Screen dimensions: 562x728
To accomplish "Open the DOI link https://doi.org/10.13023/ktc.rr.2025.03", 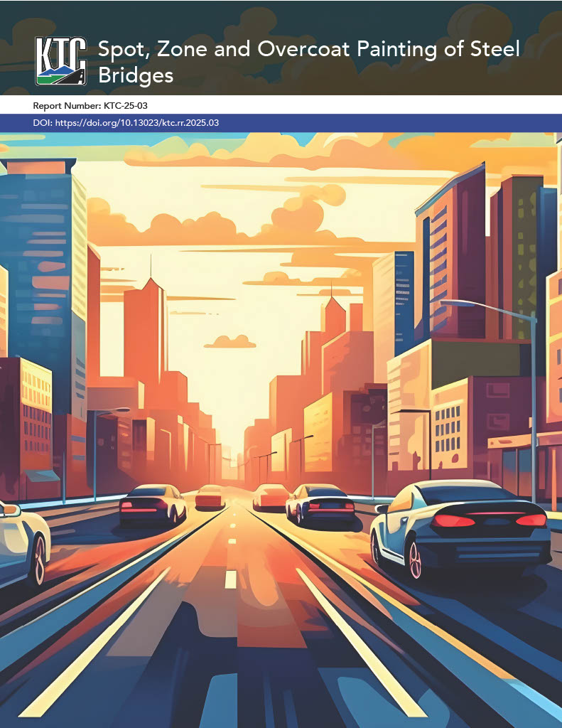I will 137,123.
